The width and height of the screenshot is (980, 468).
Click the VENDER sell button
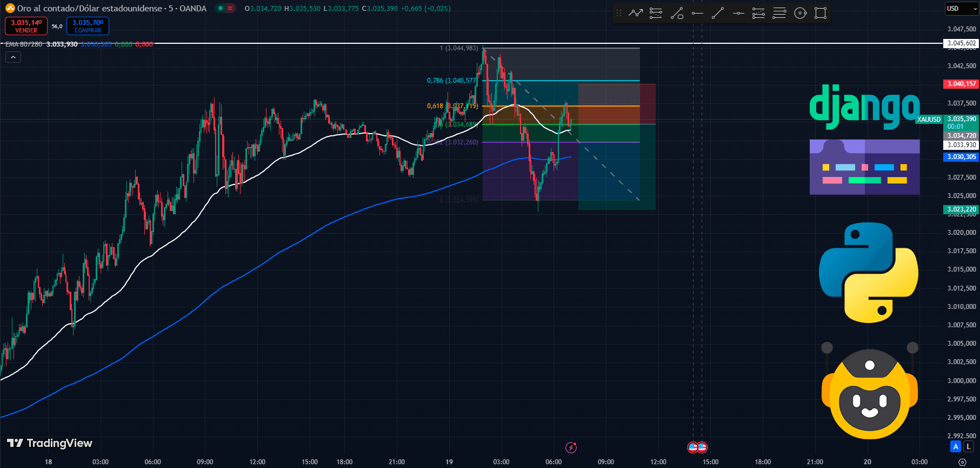26,26
